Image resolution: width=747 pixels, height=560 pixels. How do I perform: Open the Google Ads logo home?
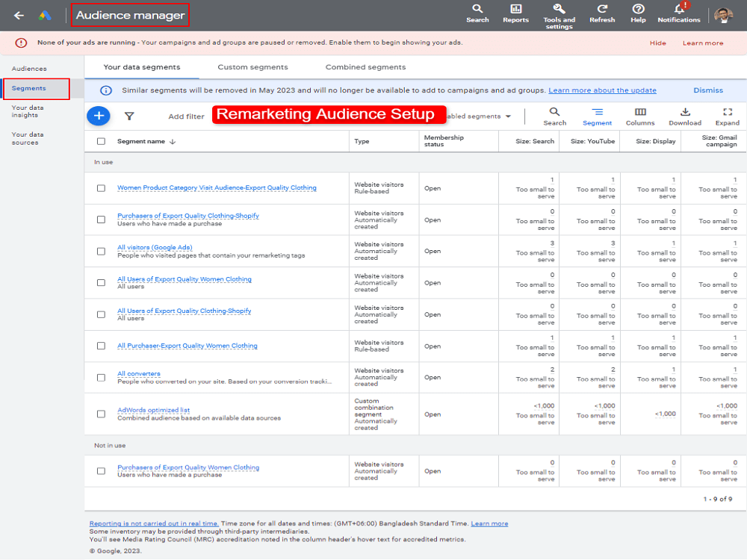[x=45, y=15]
